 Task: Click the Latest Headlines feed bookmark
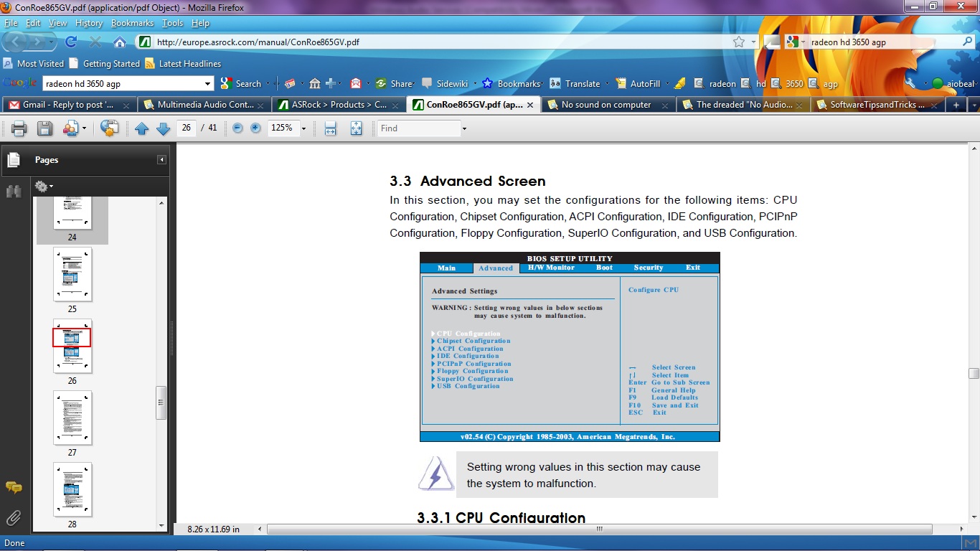[183, 63]
